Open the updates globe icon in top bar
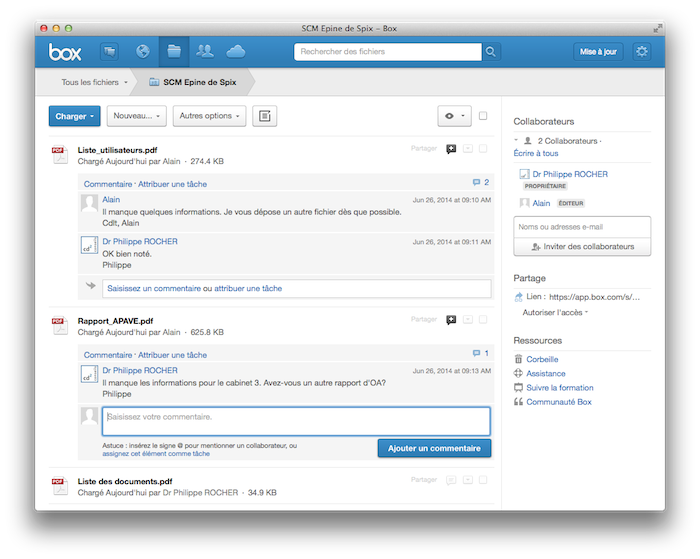The height and width of the screenshot is (559, 700). point(142,51)
